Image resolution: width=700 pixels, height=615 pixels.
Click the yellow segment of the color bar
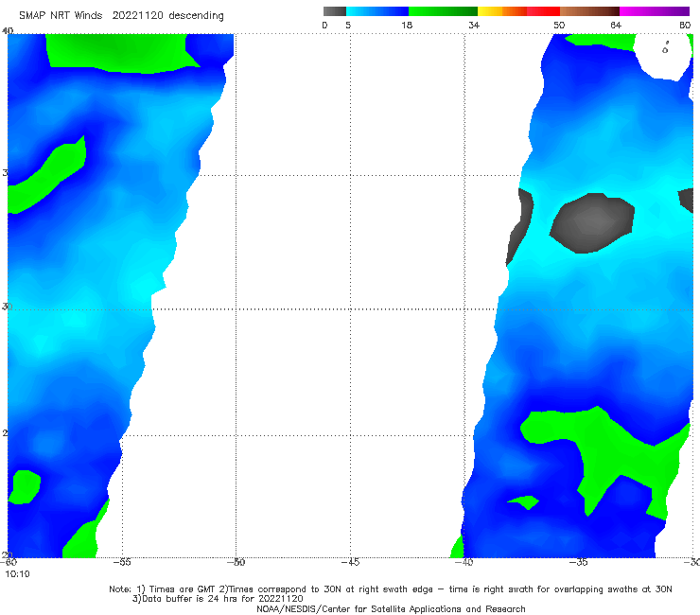click(490, 11)
